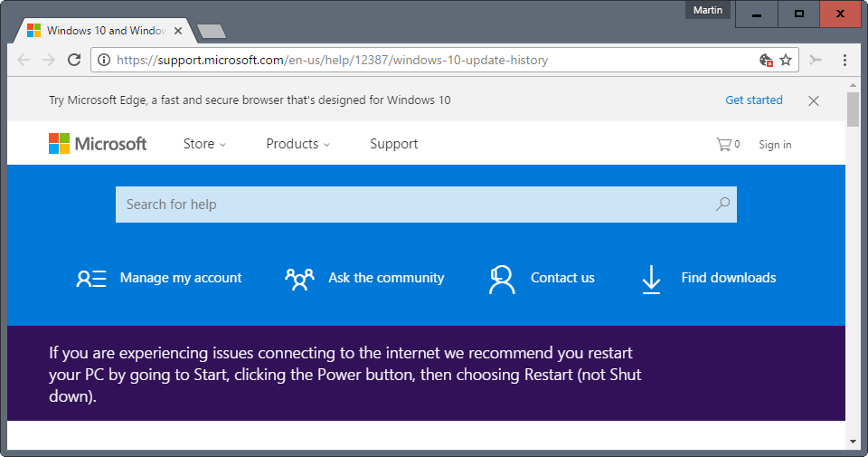
Task: Click the Sign in link
Action: point(775,145)
